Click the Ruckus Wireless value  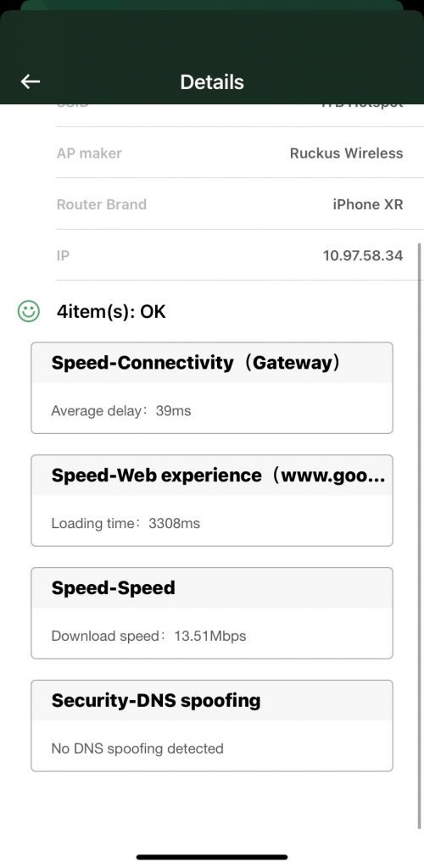coord(347,153)
